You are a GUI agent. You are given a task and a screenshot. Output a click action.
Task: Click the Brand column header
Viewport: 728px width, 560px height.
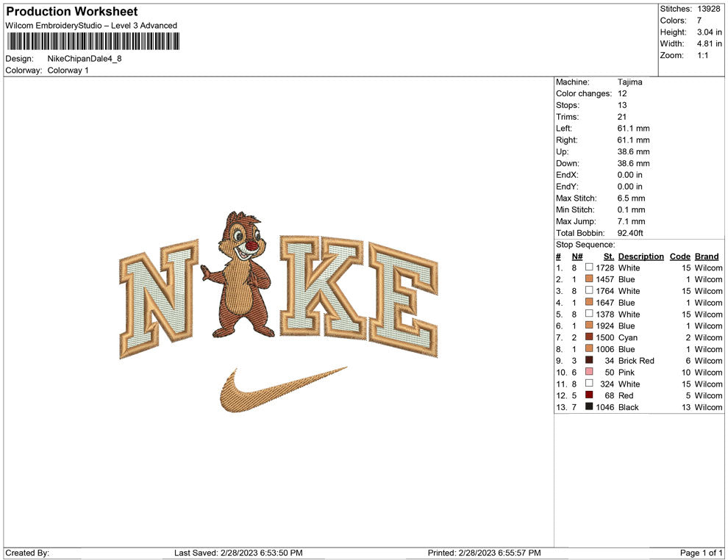[706, 256]
